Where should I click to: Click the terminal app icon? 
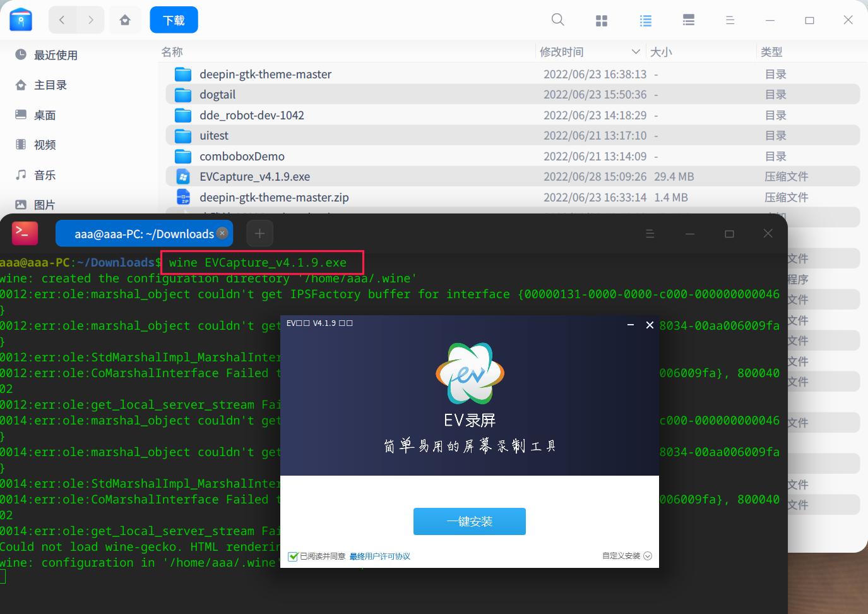[x=25, y=233]
